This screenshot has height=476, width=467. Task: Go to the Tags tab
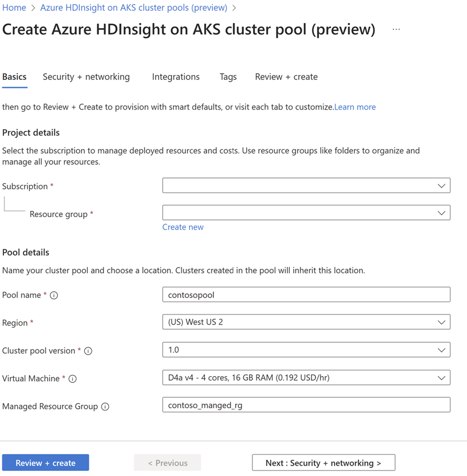coord(228,77)
